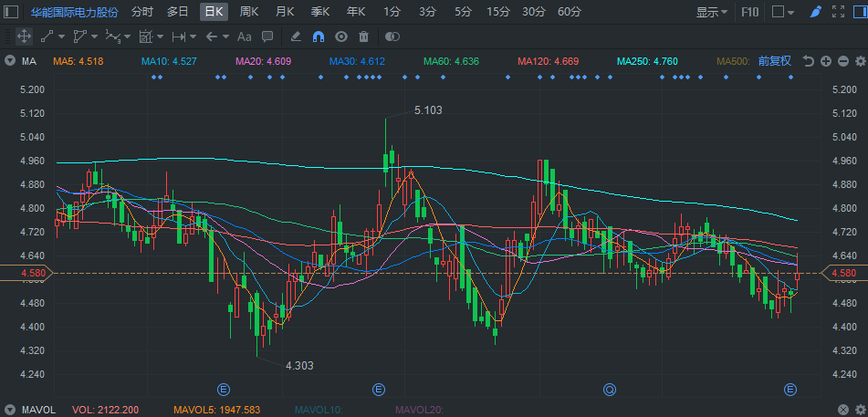Click the MA10: 4.527 label

click(x=169, y=61)
